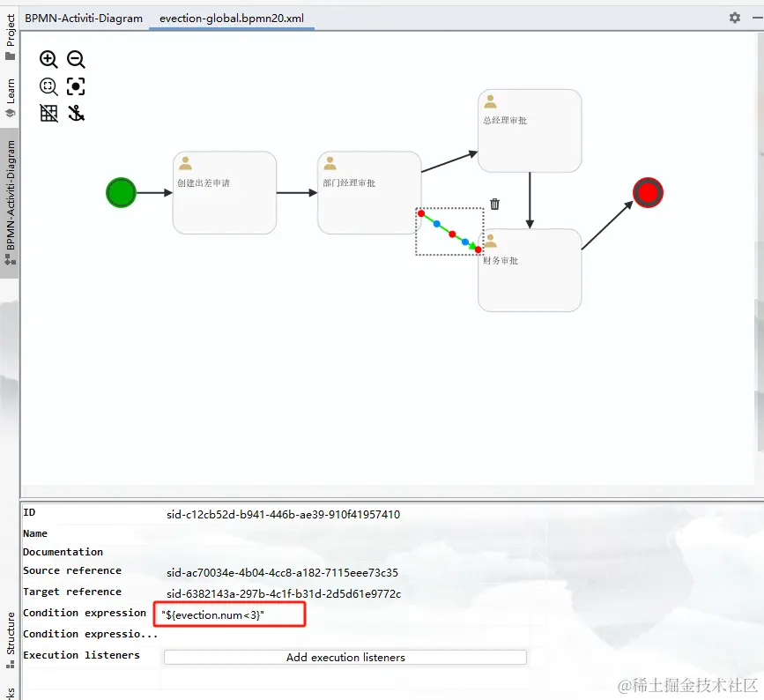Open the settings gear in tool window header
This screenshot has width=764, height=700.
tap(735, 18)
